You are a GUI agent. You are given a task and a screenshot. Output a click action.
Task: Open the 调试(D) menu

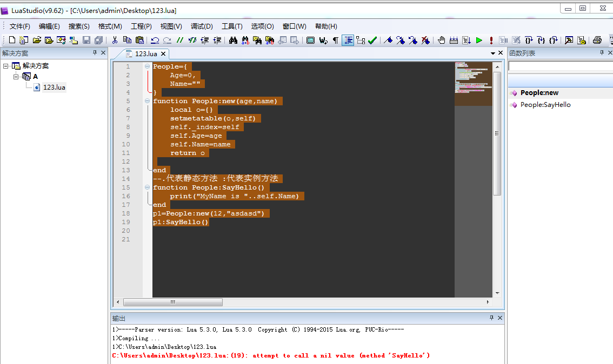(202, 26)
